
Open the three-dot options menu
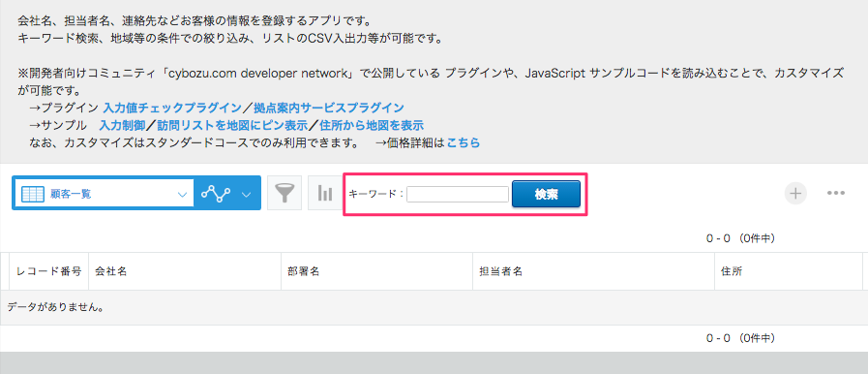coord(836,194)
